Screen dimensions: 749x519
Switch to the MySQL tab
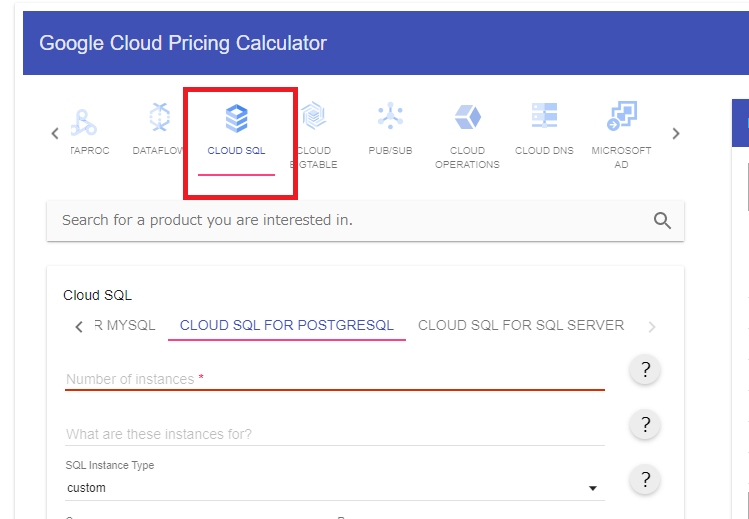[125, 326]
